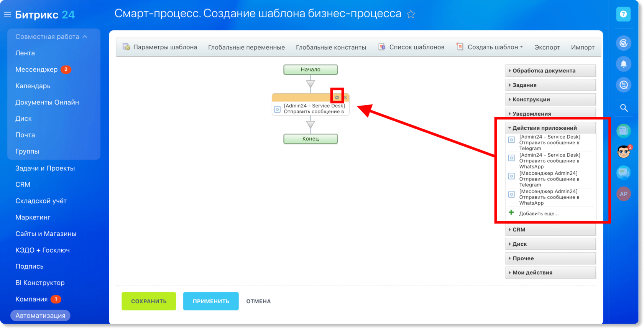Remove the Admin24 activity block with the x
Image resolution: width=644 pixels, height=329 pixels.
(x=345, y=98)
